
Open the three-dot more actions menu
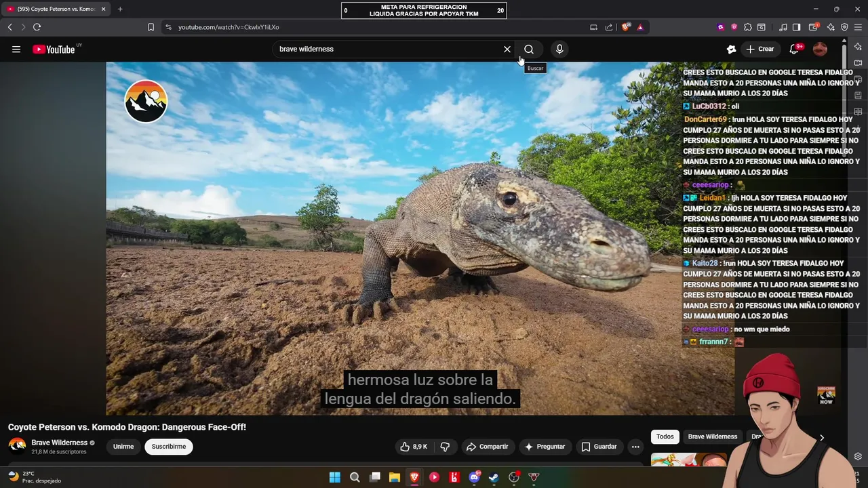[635, 447]
